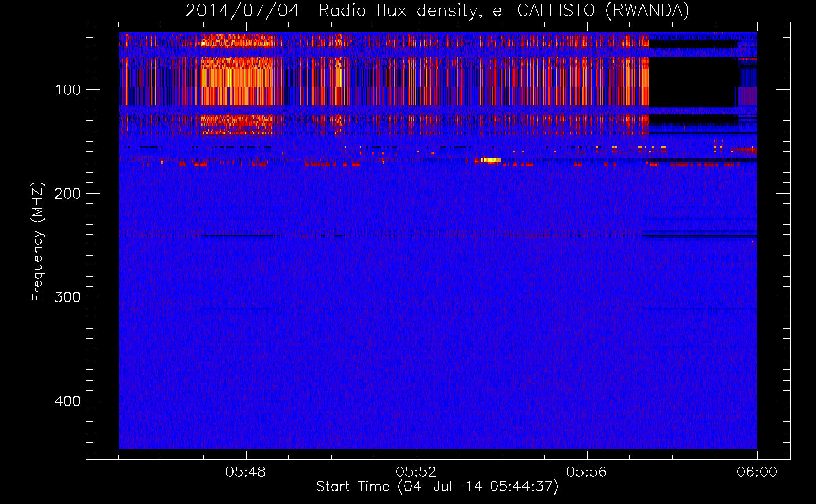
Task: Click the 05:56 time tick label
Action: point(587,472)
